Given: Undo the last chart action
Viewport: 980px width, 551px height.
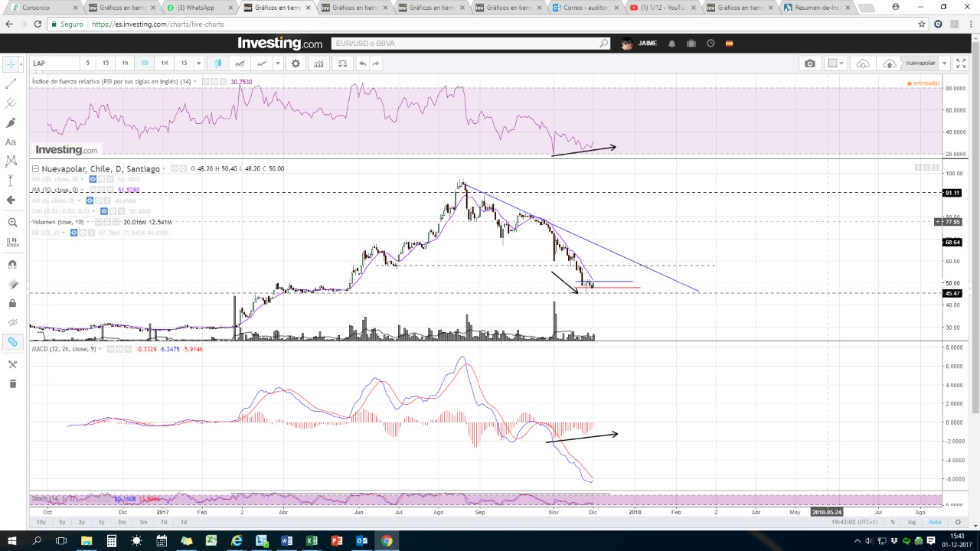Looking at the screenshot, I should coord(362,64).
